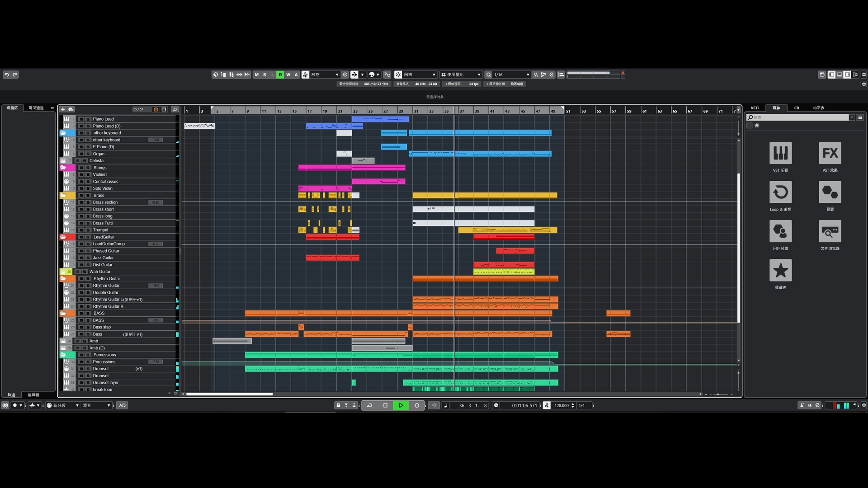Switch to the Visibility tab in left zone
868x488 pixels.
(x=36, y=108)
